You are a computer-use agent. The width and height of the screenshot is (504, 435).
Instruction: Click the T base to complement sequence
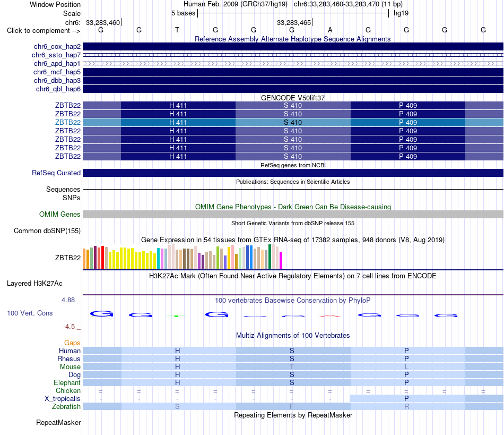tap(177, 30)
